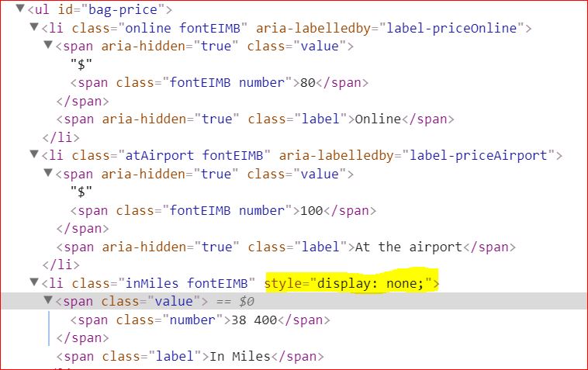
Task: Select the number span containing 100
Action: (223, 211)
